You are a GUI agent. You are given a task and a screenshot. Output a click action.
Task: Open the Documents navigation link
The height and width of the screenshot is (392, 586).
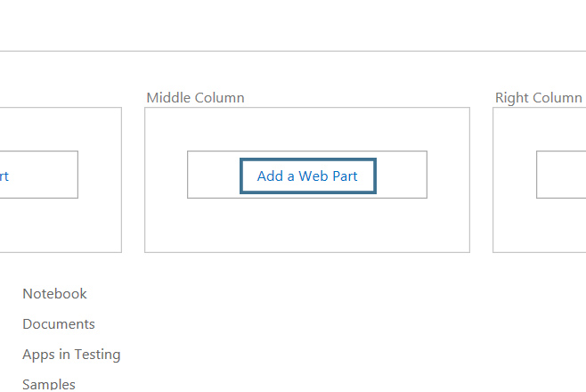coord(59,324)
